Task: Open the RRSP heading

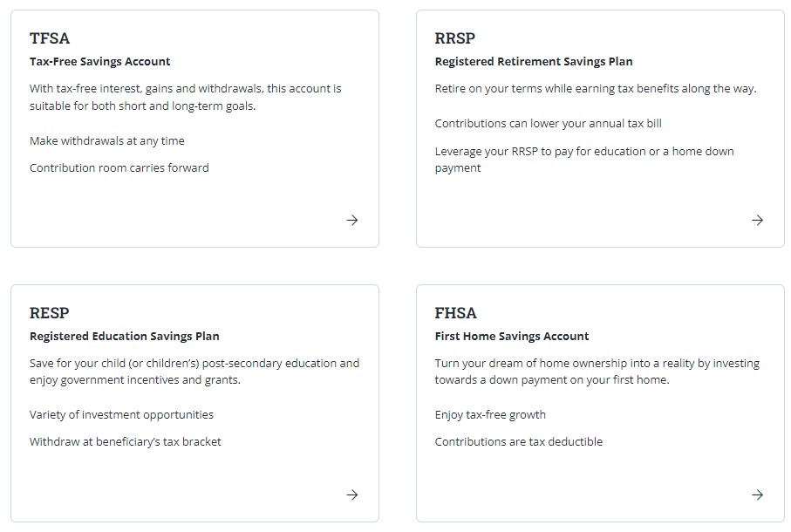Action: [455, 38]
